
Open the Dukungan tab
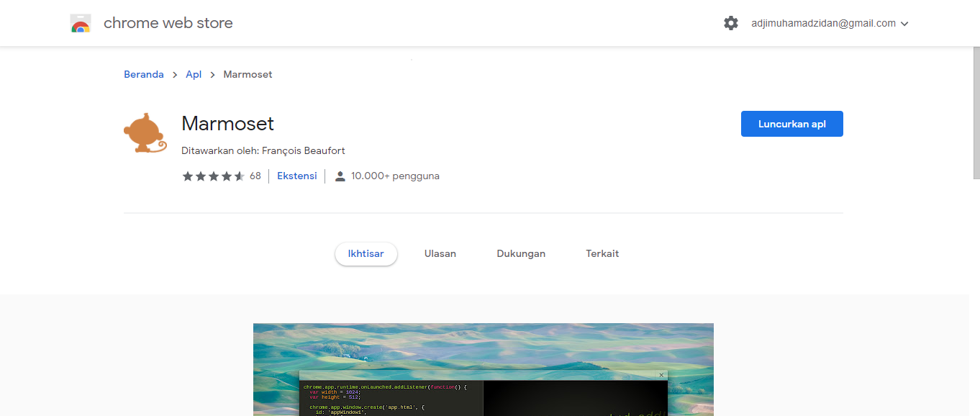coord(521,253)
